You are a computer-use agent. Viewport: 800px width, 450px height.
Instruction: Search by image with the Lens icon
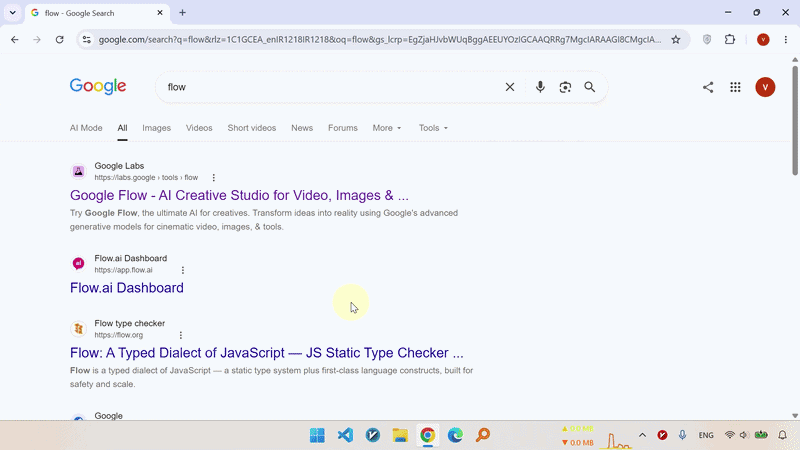pos(565,87)
